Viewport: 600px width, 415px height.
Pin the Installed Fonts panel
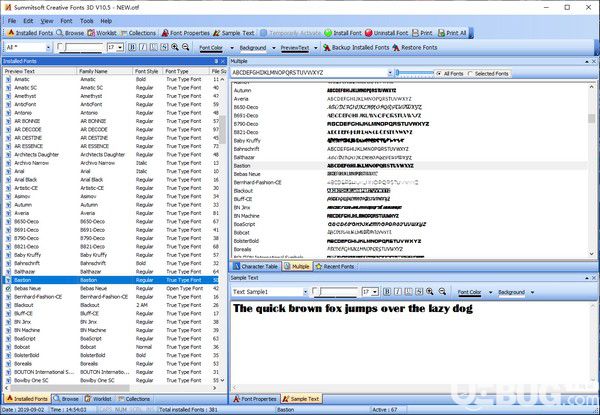[216, 61]
